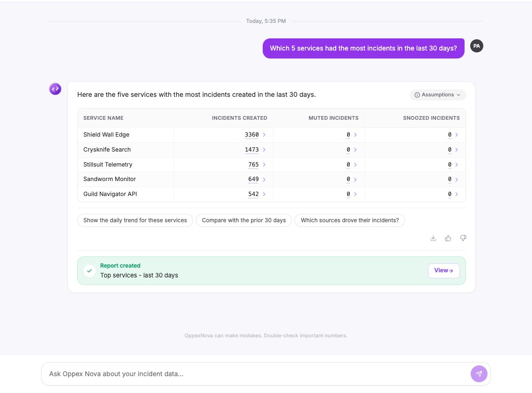Click the 'Report created' status label

120,265
